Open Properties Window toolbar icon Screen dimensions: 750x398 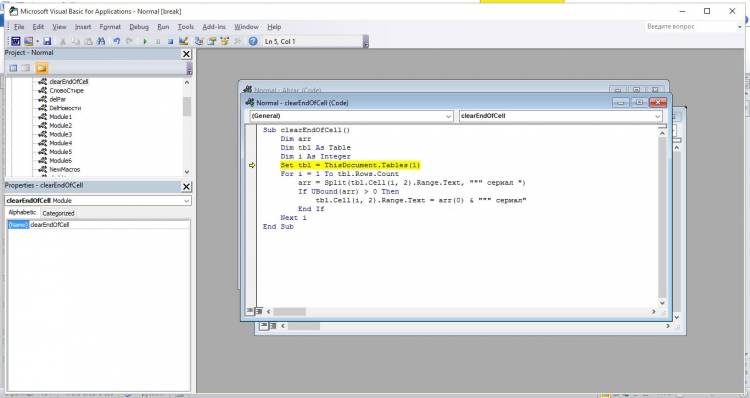pos(211,42)
